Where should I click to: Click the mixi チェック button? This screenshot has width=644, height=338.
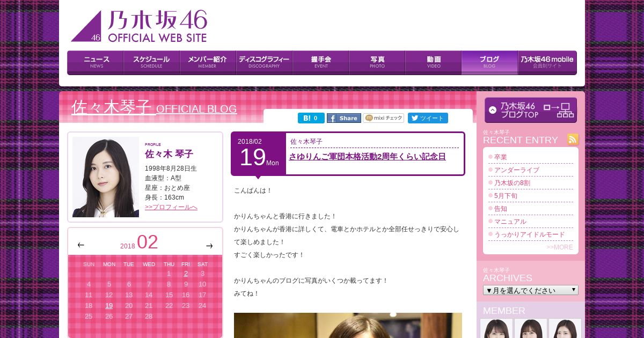pos(384,118)
